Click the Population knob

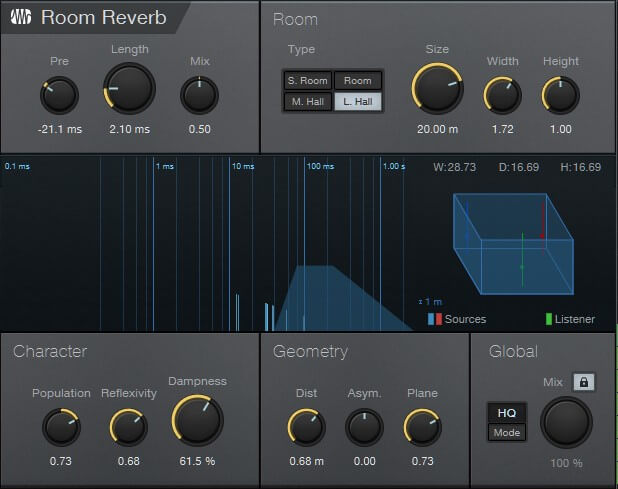pos(61,427)
